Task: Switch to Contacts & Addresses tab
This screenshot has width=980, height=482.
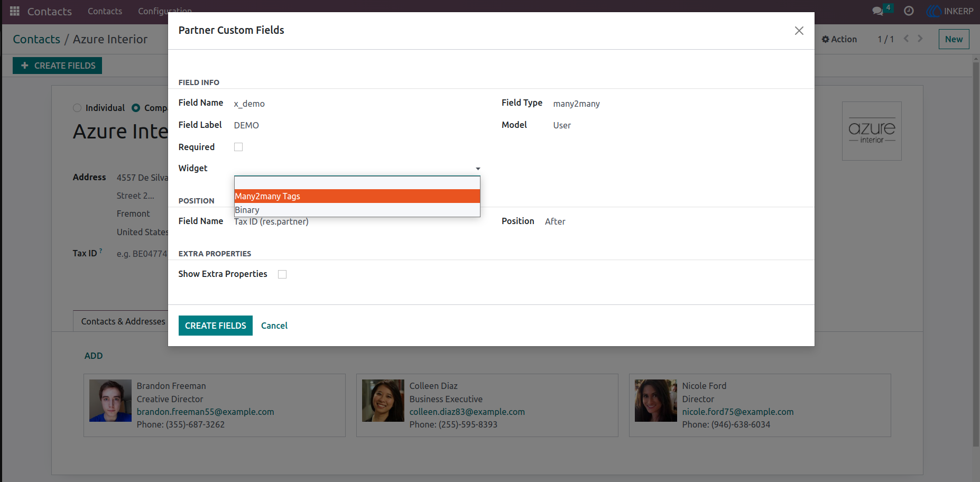Action: click(x=123, y=321)
